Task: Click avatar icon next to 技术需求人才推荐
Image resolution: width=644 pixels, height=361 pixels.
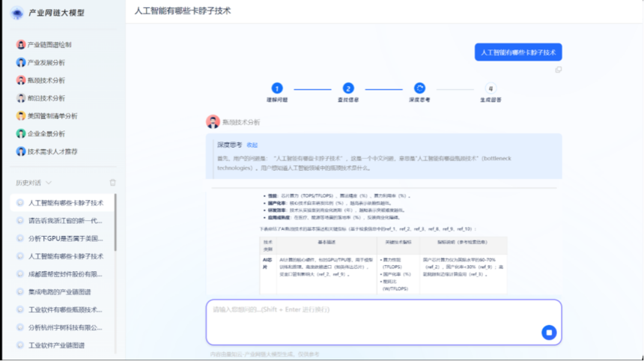Action: coord(21,151)
